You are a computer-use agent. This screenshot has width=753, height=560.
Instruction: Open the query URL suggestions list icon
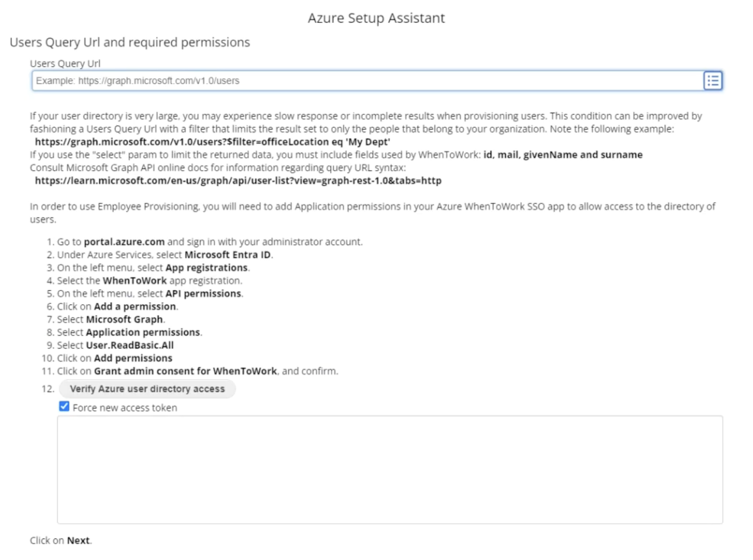click(x=713, y=81)
